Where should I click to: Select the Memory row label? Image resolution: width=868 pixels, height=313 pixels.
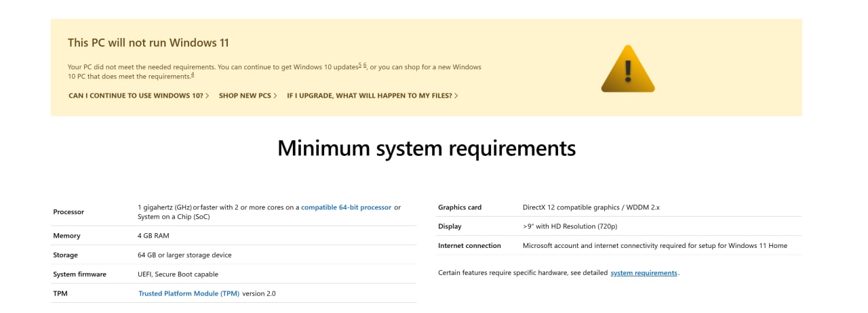click(66, 236)
